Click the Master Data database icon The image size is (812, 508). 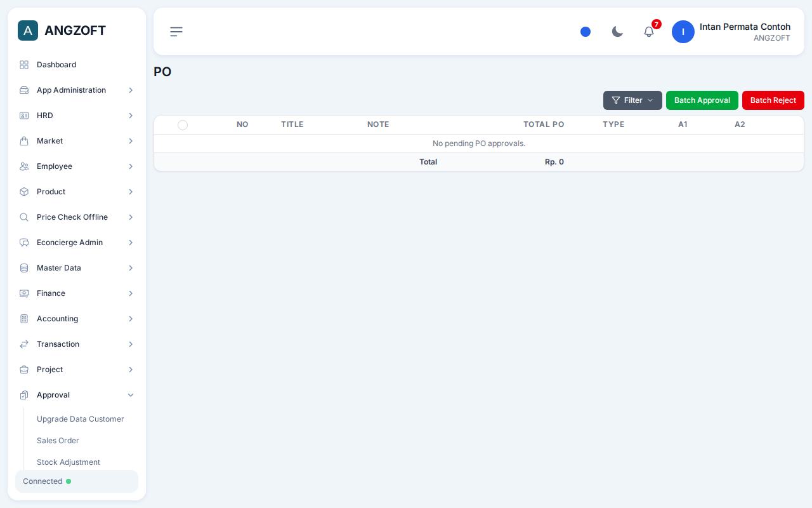coord(24,268)
